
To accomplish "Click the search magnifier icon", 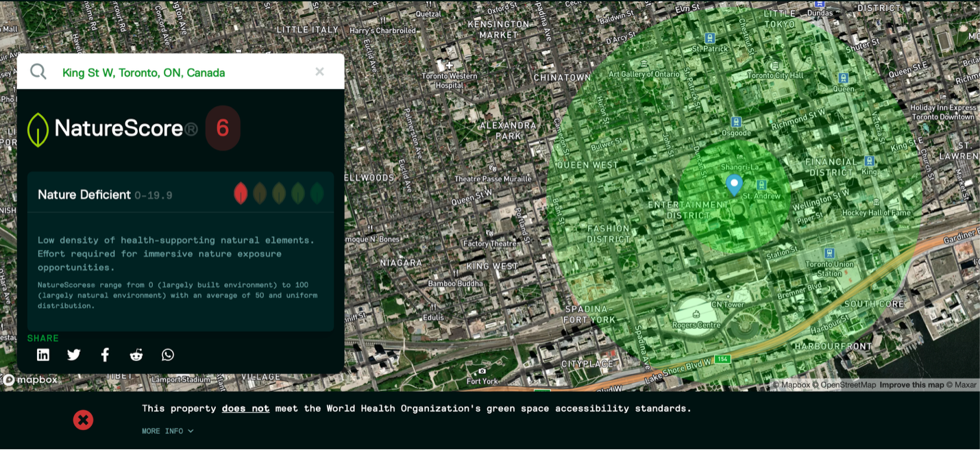I will (x=38, y=72).
